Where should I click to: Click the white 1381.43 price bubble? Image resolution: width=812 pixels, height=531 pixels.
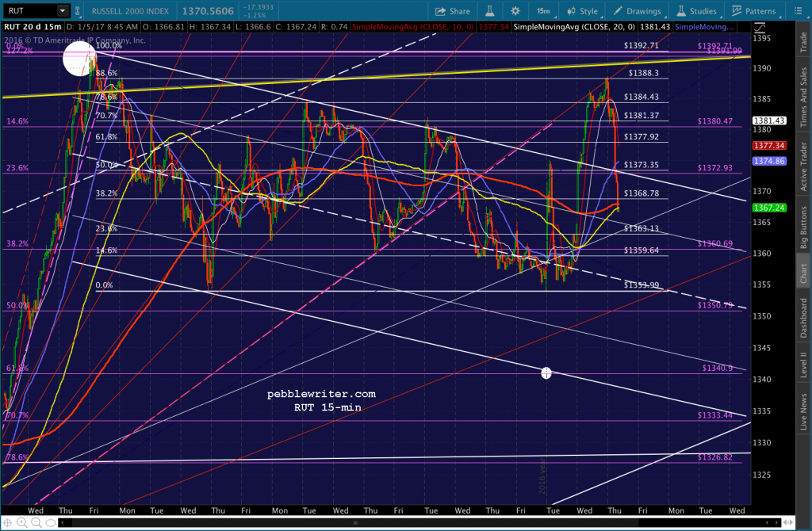tap(769, 120)
